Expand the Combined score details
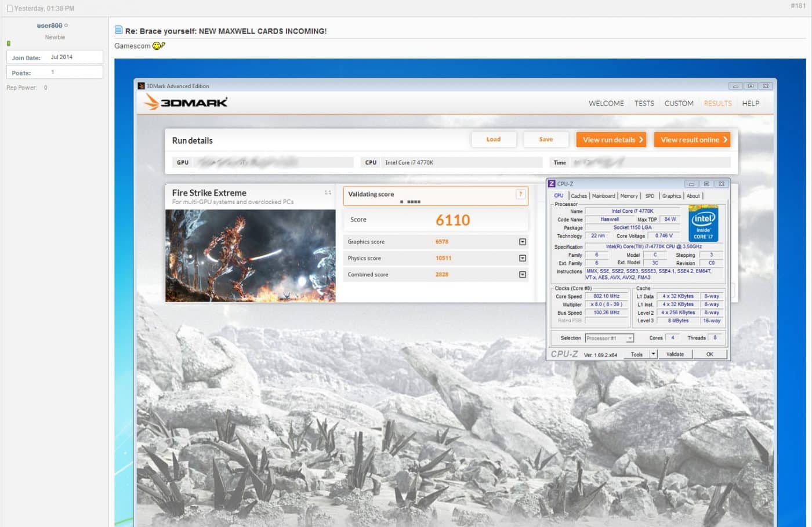812x527 pixels. [523, 274]
